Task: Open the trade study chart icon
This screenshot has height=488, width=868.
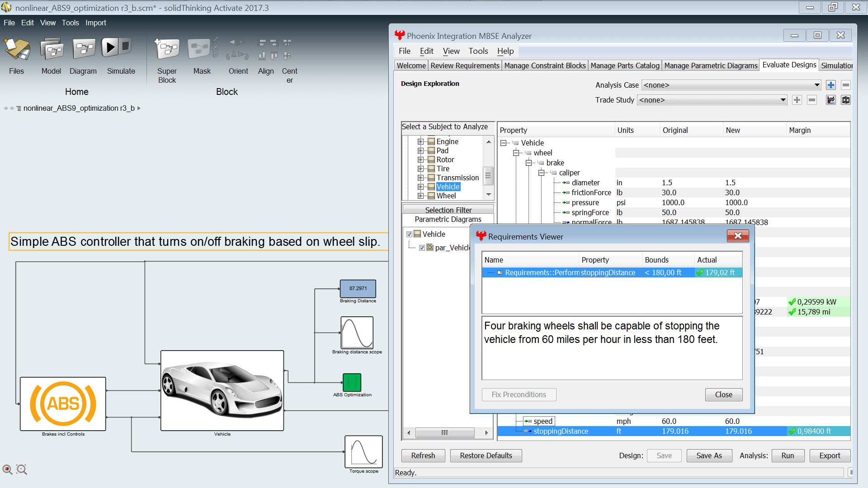Action: point(831,100)
